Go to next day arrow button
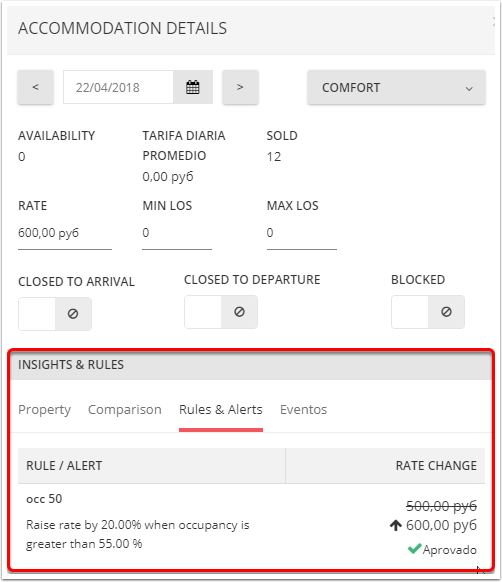 point(240,87)
